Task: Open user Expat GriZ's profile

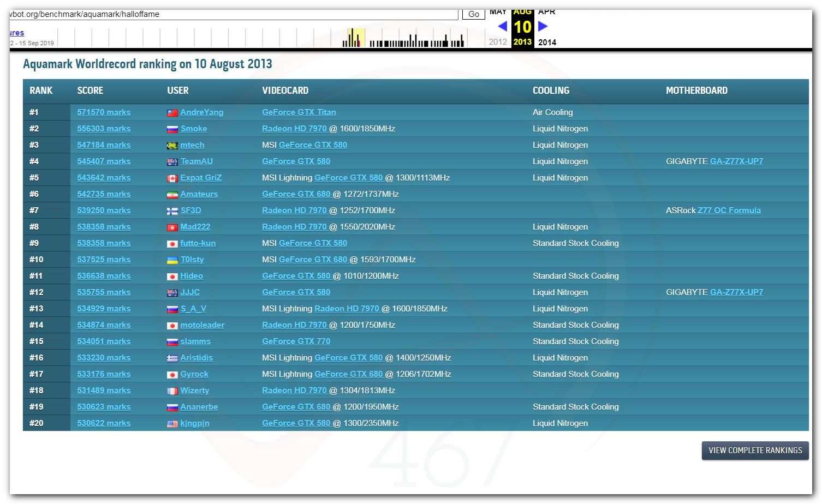Action: click(x=201, y=178)
